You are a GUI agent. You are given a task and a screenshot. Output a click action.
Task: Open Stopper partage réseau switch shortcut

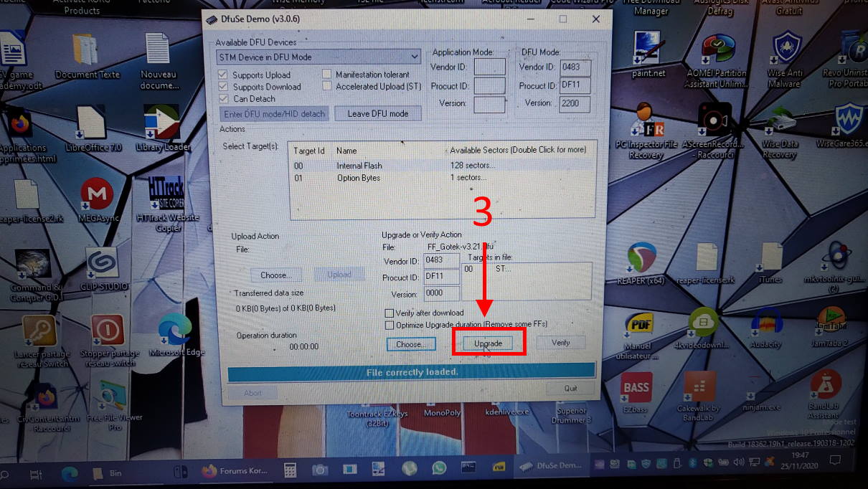pyautogui.click(x=109, y=341)
